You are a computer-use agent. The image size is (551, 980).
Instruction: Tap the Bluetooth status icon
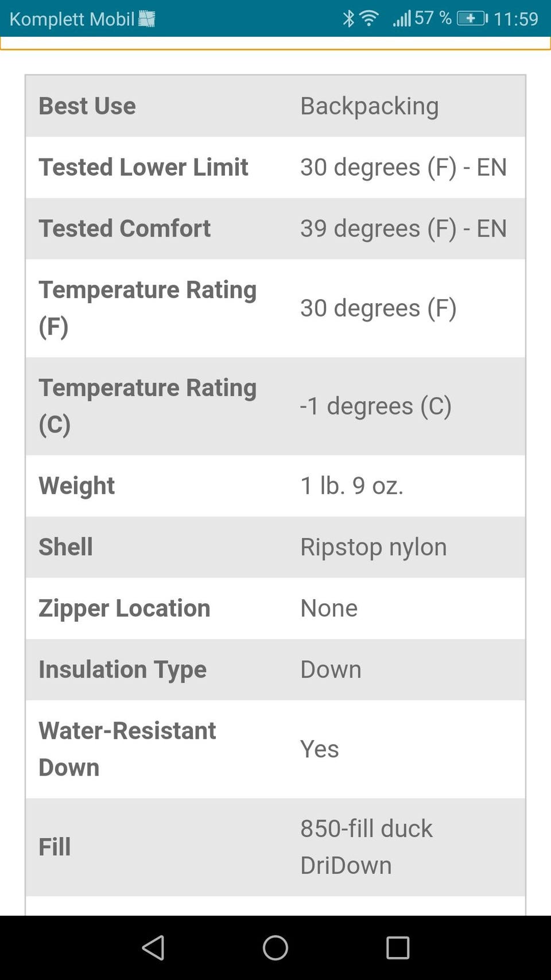[348, 18]
